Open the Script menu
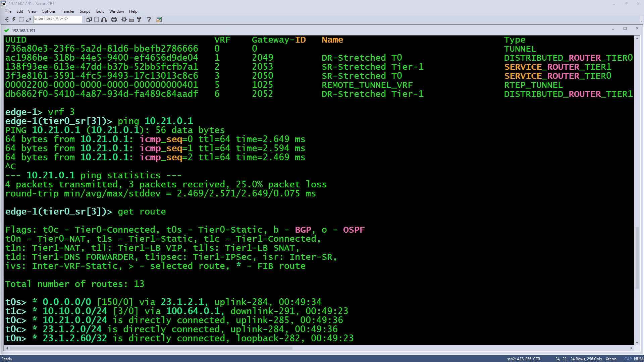The image size is (644, 362). (85, 11)
